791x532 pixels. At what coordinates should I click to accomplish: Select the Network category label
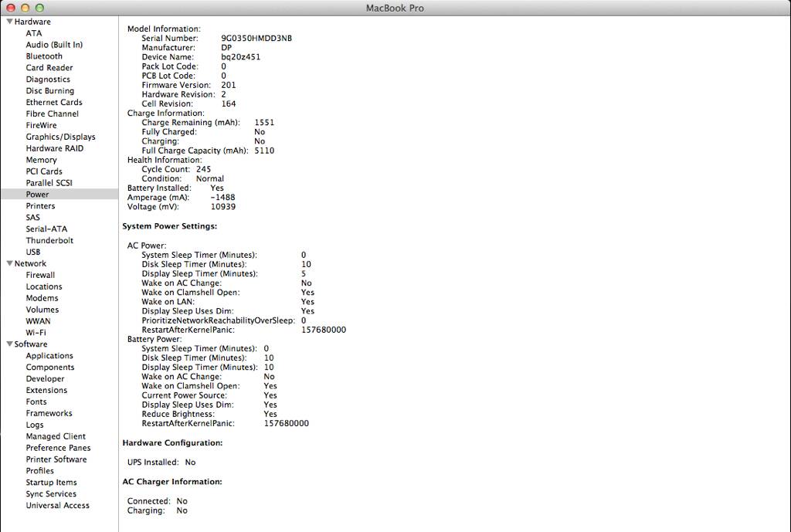[x=30, y=263]
